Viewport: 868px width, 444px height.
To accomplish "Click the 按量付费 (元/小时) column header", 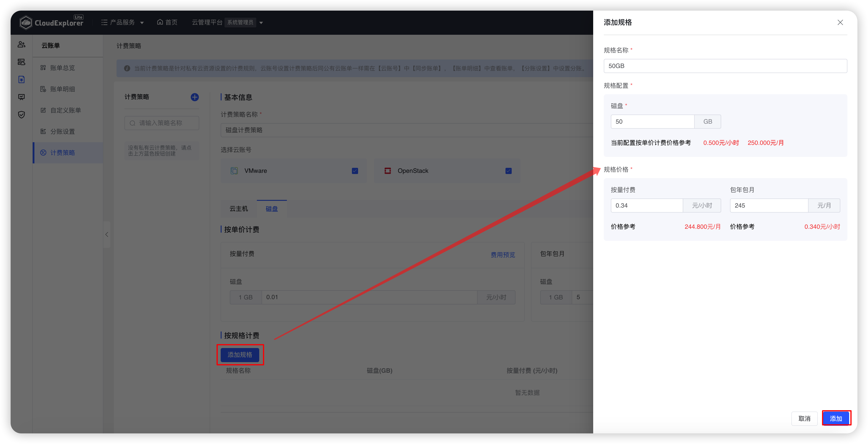I will (x=532, y=371).
